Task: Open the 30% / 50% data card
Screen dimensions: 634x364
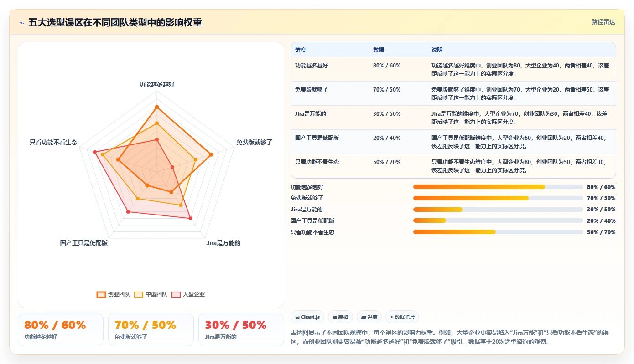Action: coord(241,329)
